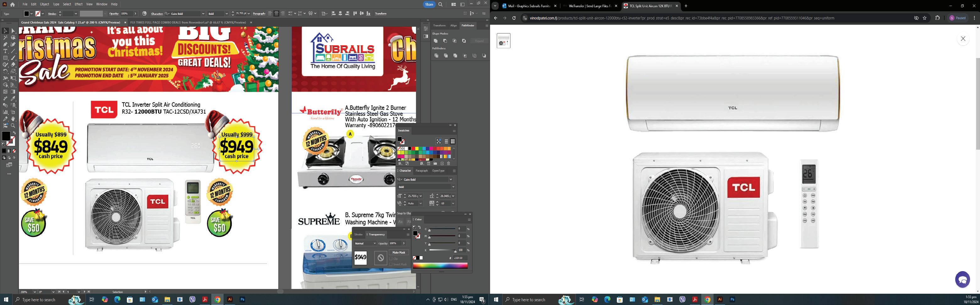Image resolution: width=980 pixels, height=305 pixels.
Task: Select the Type tool in toolbar
Action: (x=5, y=51)
